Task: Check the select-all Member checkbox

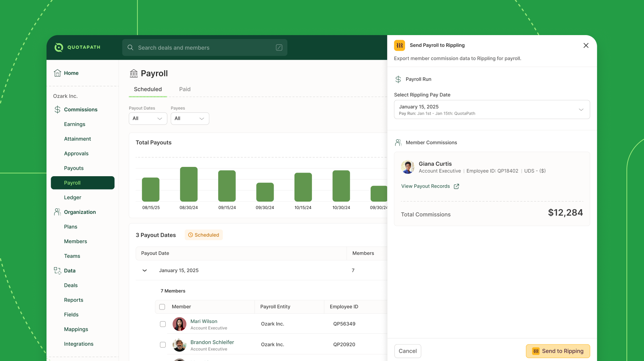Action: [x=162, y=307]
